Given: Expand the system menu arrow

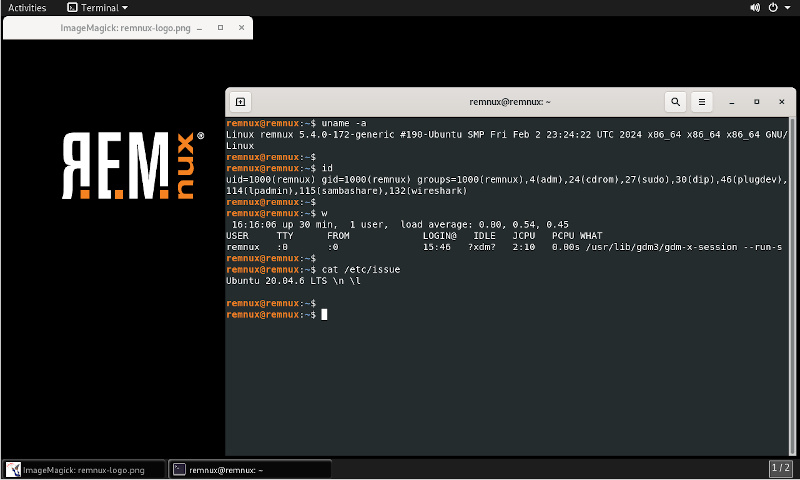Looking at the screenshot, I should [788, 8].
